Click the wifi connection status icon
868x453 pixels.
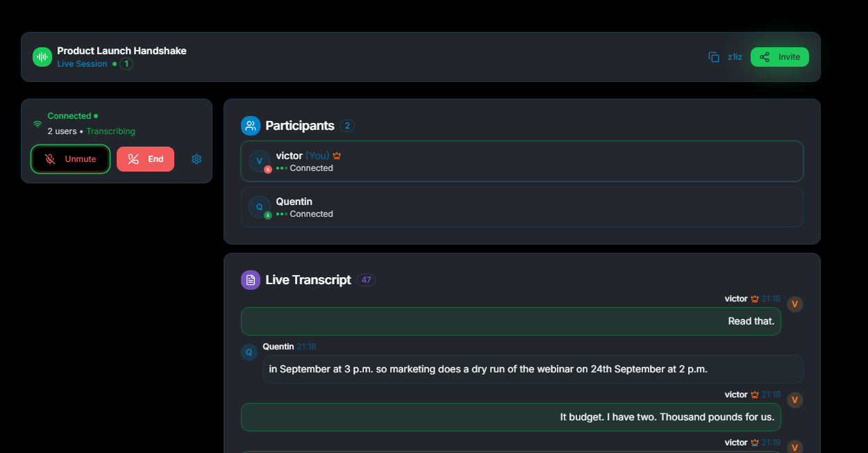click(x=37, y=124)
